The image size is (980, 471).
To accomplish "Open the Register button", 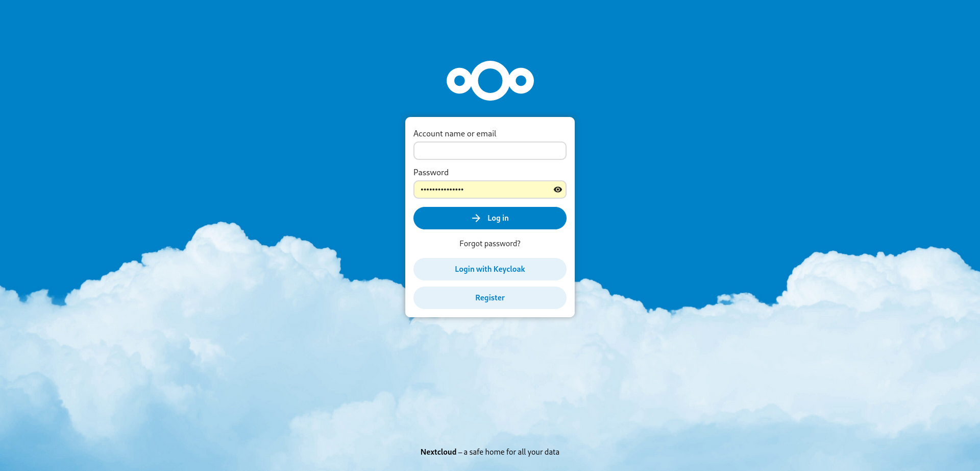I will [x=490, y=298].
